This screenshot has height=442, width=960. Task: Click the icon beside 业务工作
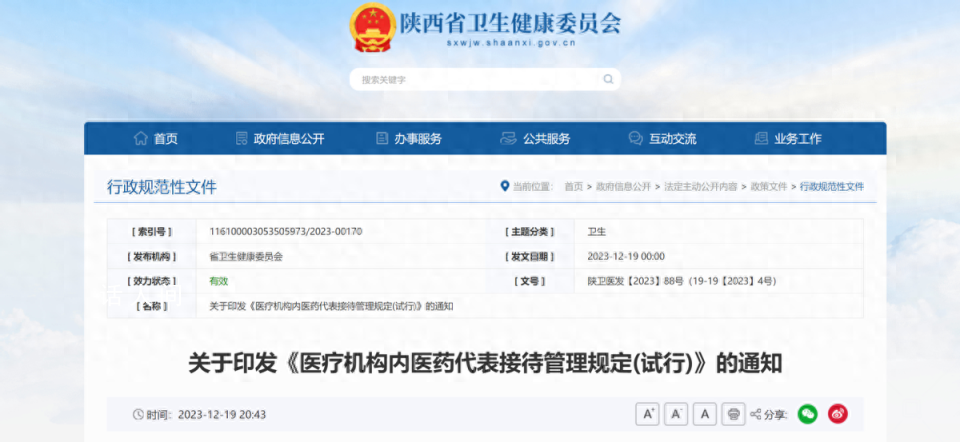click(x=761, y=138)
